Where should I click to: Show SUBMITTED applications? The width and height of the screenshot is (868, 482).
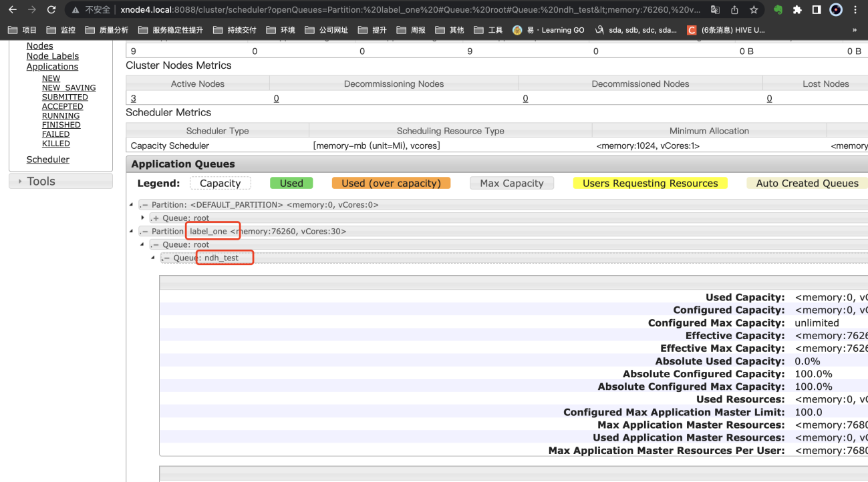(x=65, y=97)
